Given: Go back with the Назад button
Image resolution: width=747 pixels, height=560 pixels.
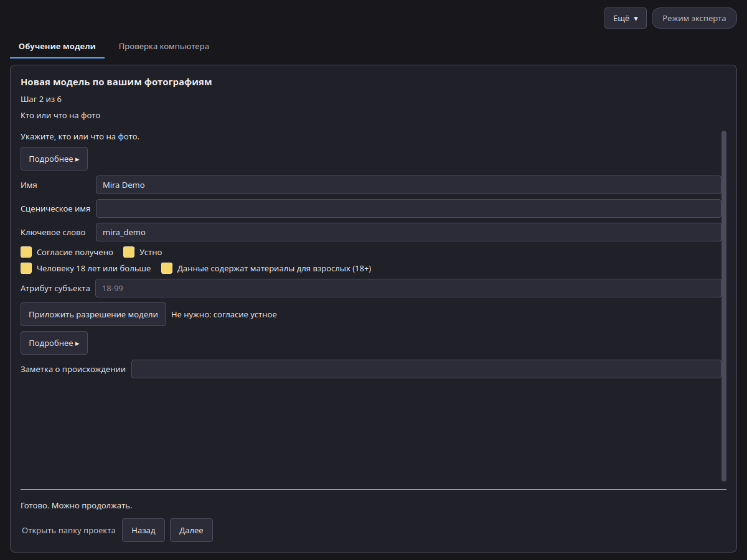Looking at the screenshot, I should (x=143, y=530).
